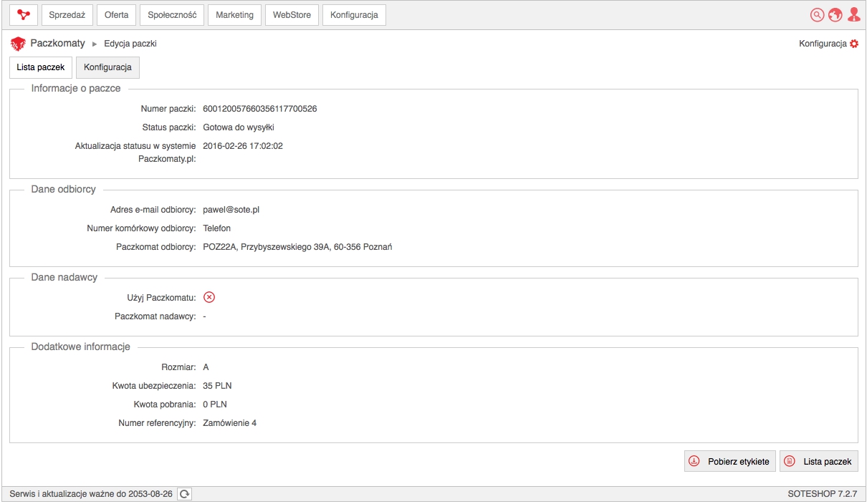Click the Dane odbiorcy section heading
Viewport: 867px width, 504px height.
pyautogui.click(x=63, y=190)
